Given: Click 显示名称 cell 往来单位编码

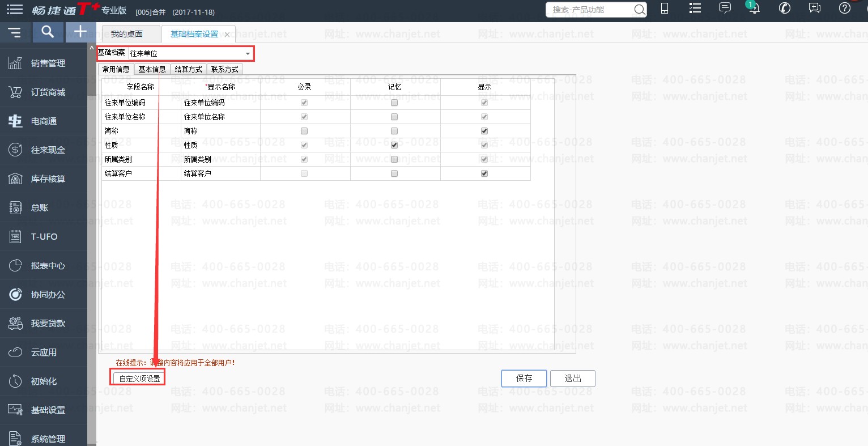Looking at the screenshot, I should [x=220, y=103].
